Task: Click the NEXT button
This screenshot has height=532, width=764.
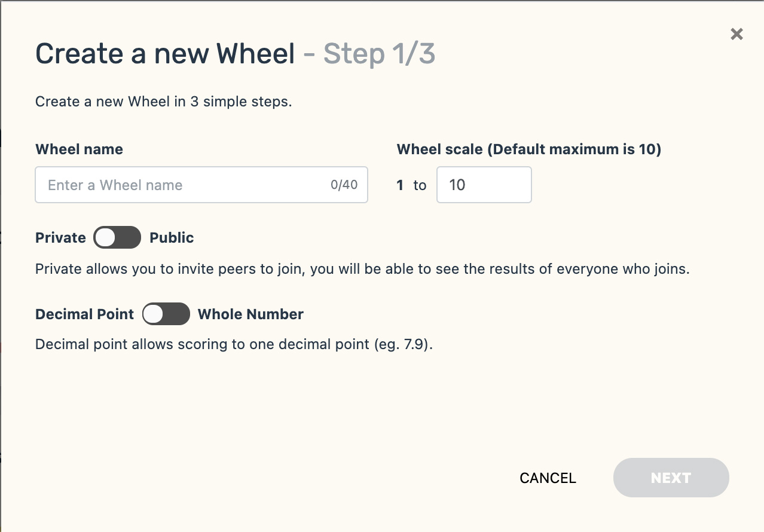Action: (671, 478)
